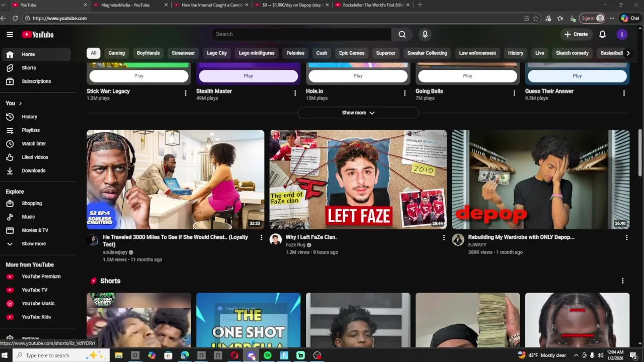Open the account avatar menu
644x362 pixels.
click(622, 34)
